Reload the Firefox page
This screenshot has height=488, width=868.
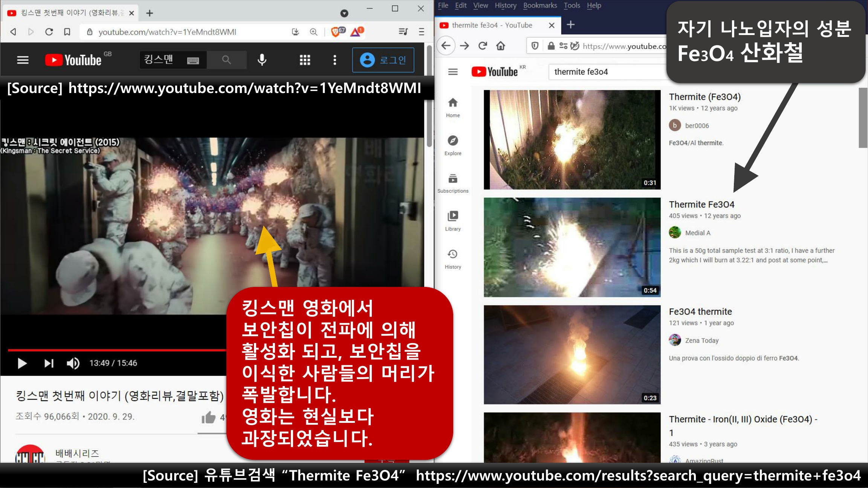tap(483, 46)
